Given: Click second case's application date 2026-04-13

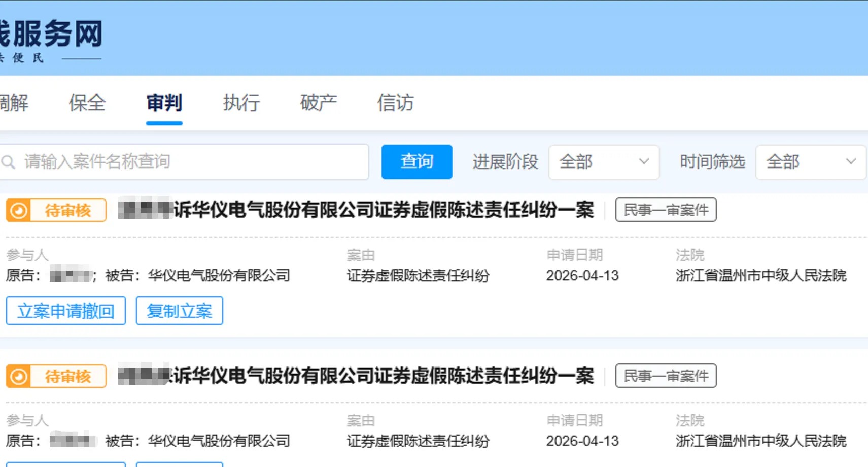Looking at the screenshot, I should click(x=582, y=441).
